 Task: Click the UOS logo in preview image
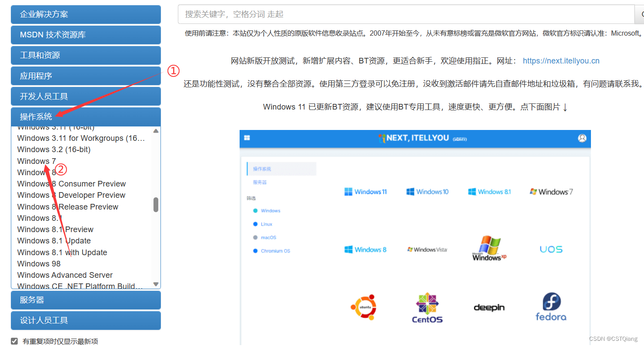click(x=551, y=250)
